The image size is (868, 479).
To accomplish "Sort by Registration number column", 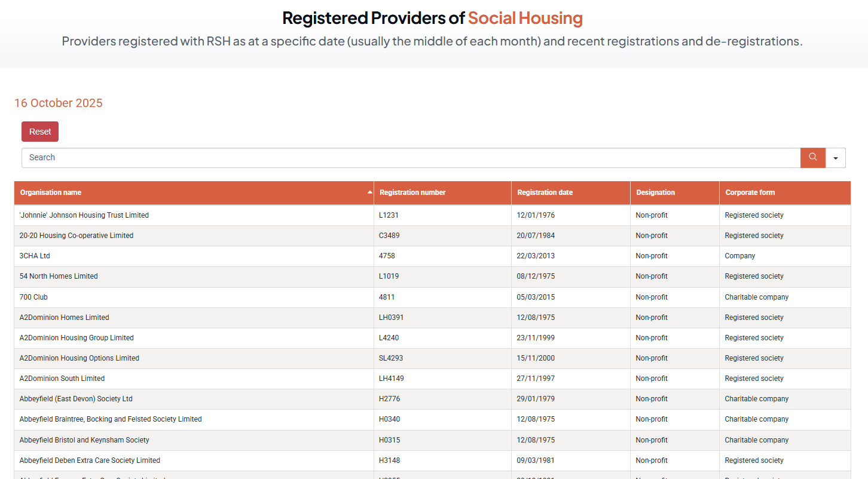I will click(x=412, y=193).
